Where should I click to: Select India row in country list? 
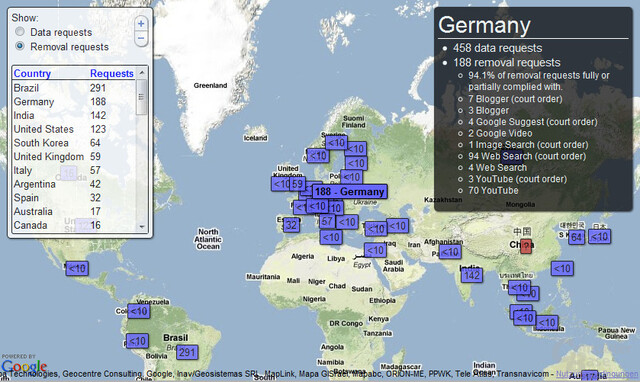point(73,115)
